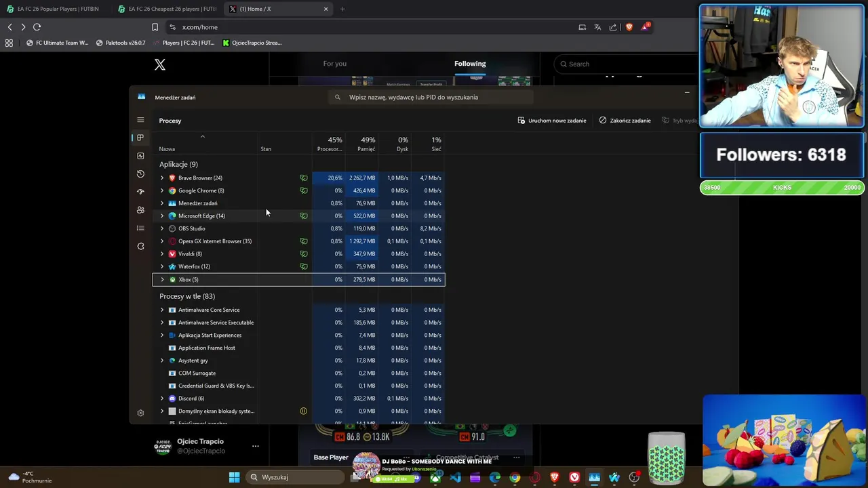Switch to the Following tab on X
868x488 pixels.
(x=470, y=64)
